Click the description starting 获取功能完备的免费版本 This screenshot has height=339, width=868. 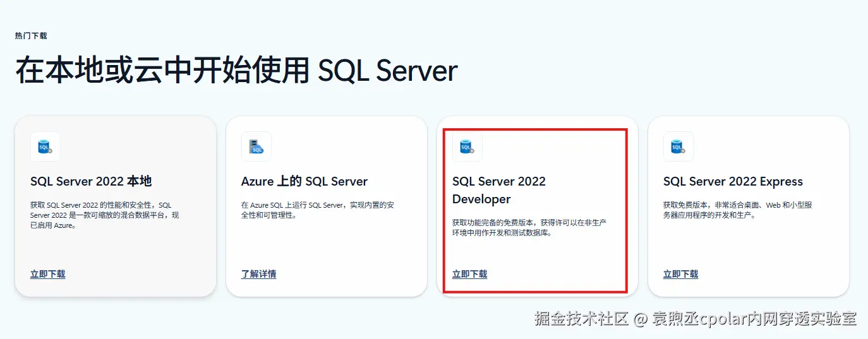[x=529, y=228]
